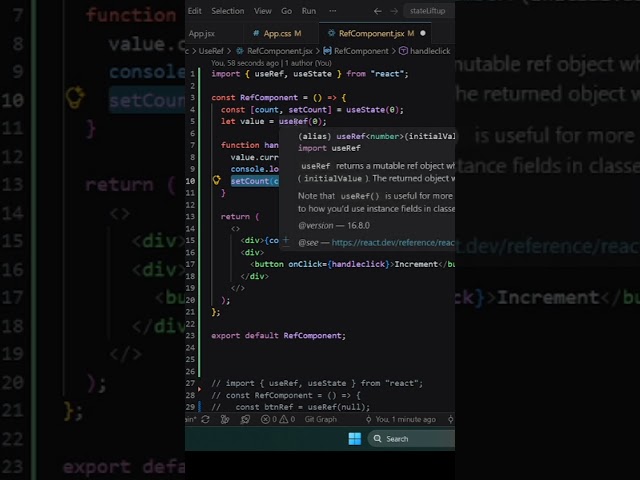Click the commented import on line 27
Screen dimensions: 640x480
(317, 383)
